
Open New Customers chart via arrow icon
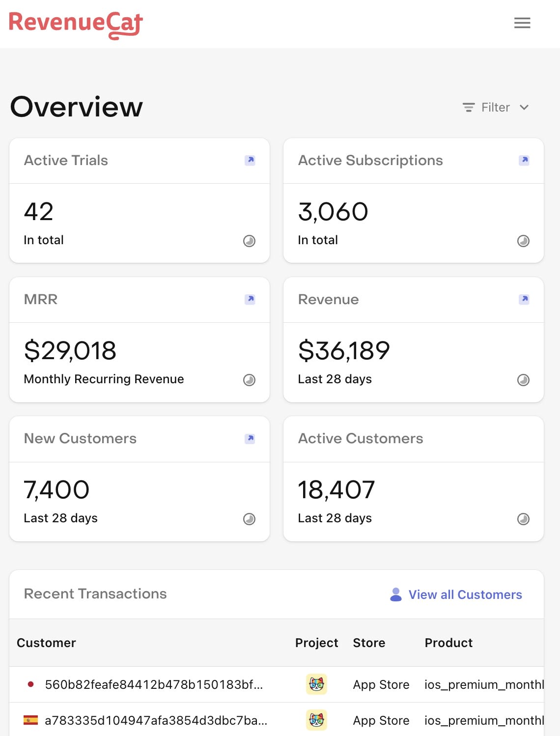click(250, 438)
